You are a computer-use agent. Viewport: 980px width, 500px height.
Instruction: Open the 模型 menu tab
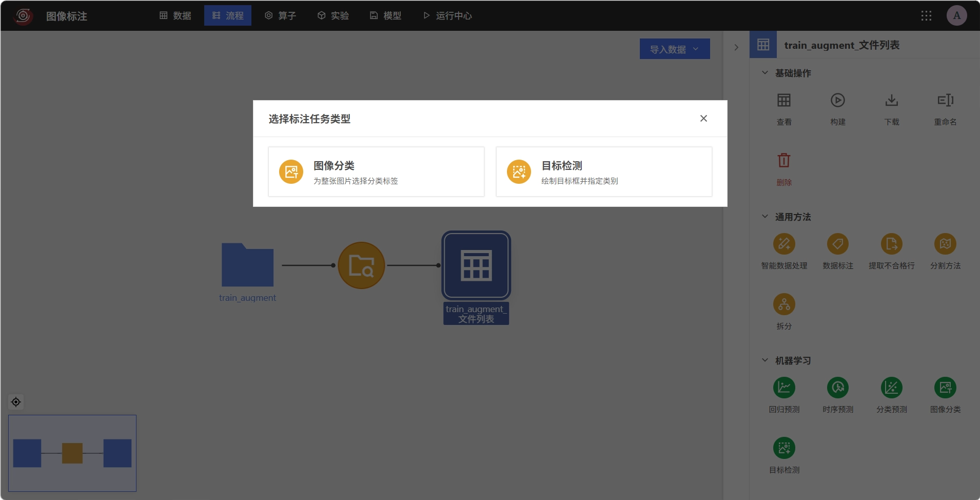click(386, 15)
